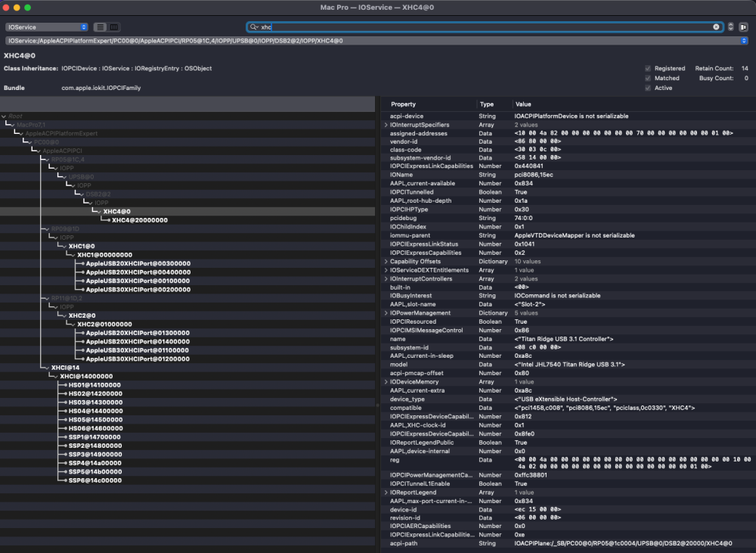Expand the IOInterruptSpecifiers property
This screenshot has width=756, height=553.
(386, 125)
